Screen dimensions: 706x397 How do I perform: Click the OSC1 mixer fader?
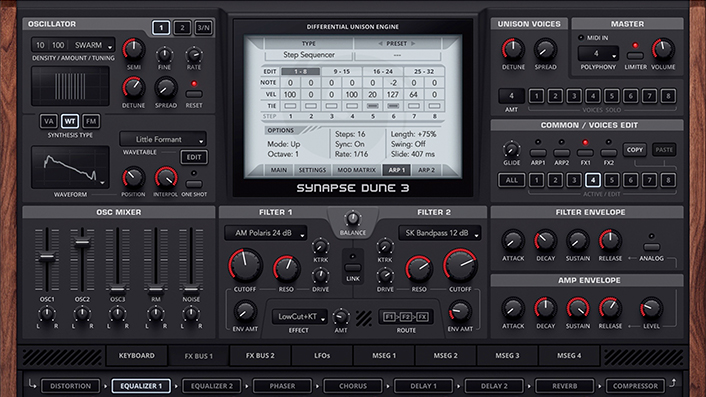pyautogui.click(x=47, y=258)
